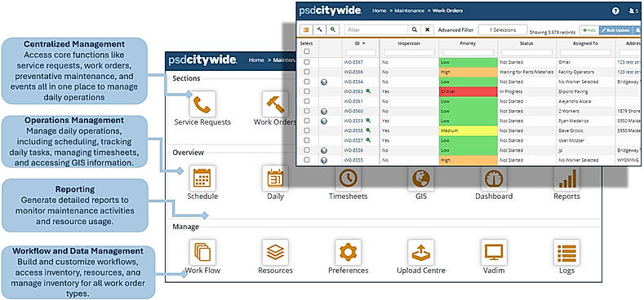Click the orange High priority cell for WO-8566
The width and height of the screenshot is (644, 300).
coord(468,72)
